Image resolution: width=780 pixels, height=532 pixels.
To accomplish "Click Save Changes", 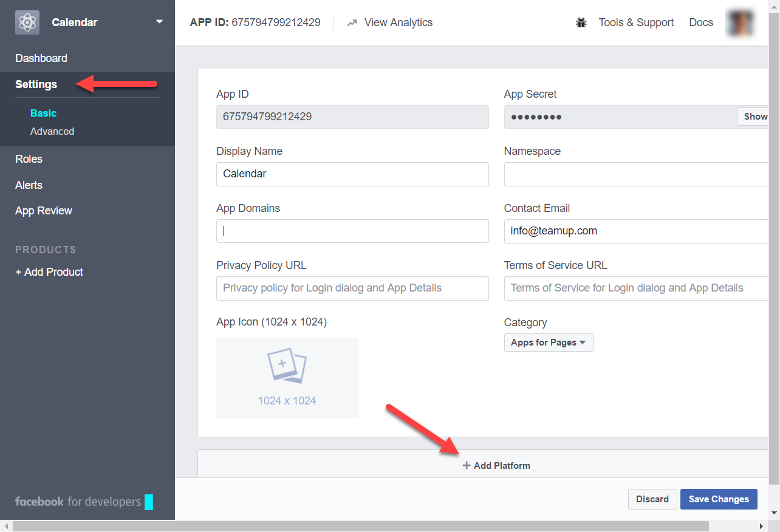I will point(719,499).
